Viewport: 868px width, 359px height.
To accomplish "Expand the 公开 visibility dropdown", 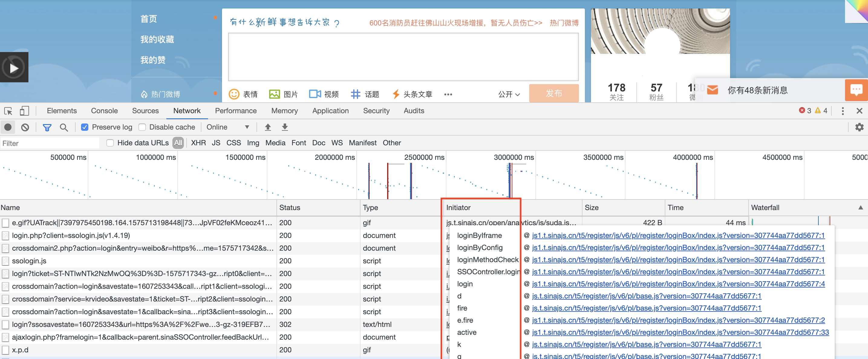I will coord(509,94).
